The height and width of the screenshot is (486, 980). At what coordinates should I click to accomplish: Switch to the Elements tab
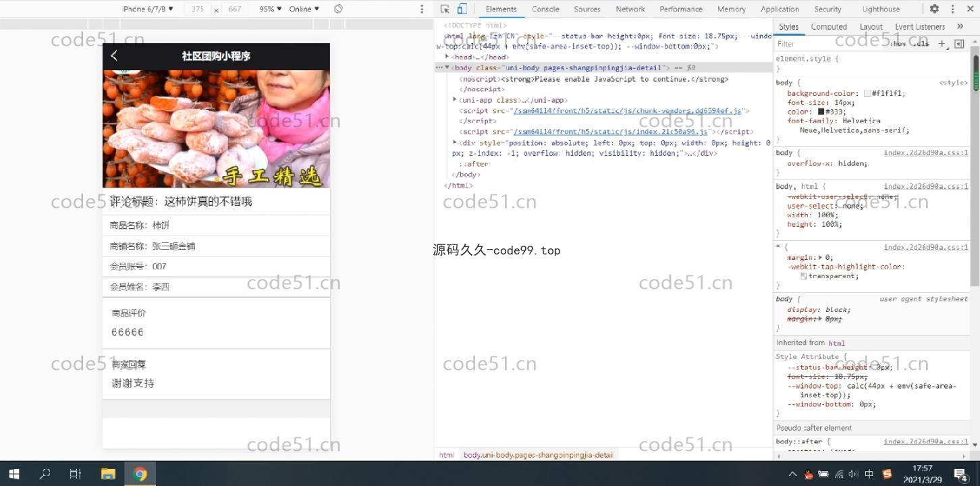pos(501,9)
